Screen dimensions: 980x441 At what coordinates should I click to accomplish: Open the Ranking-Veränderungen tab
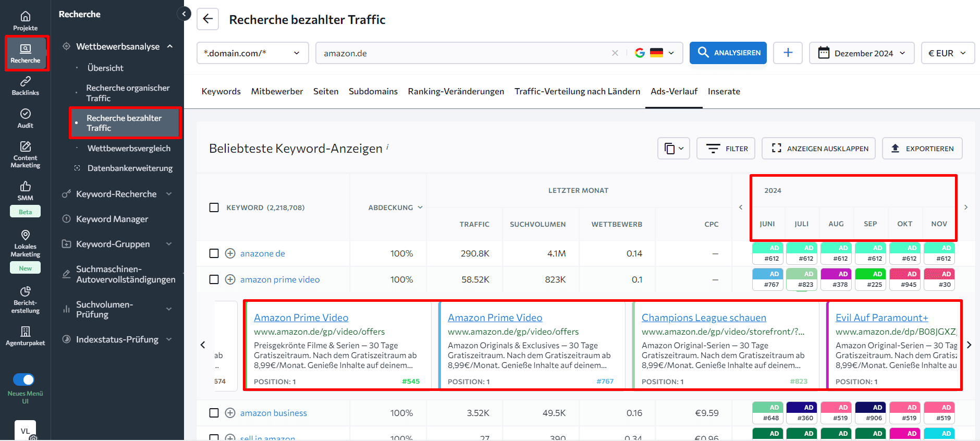coord(456,91)
